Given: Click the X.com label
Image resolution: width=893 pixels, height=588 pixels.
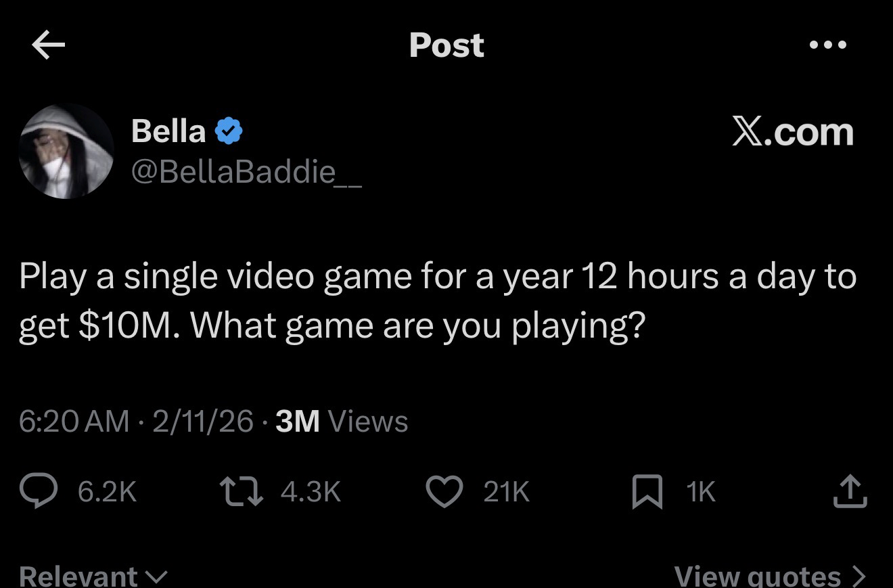Looking at the screenshot, I should pos(792,132).
